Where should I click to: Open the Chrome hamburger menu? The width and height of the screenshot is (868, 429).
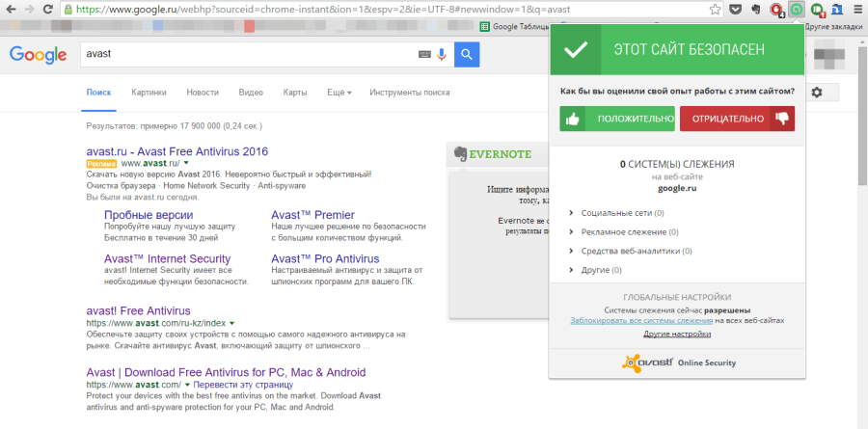857,10
